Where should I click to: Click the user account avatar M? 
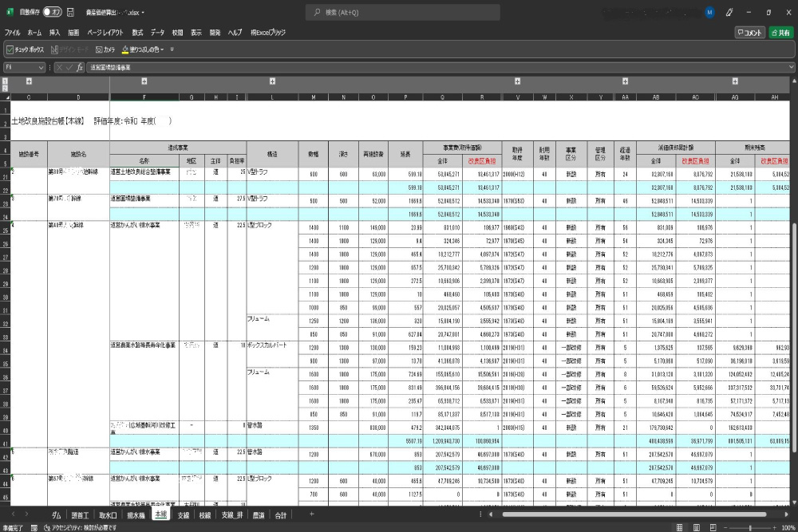click(709, 13)
